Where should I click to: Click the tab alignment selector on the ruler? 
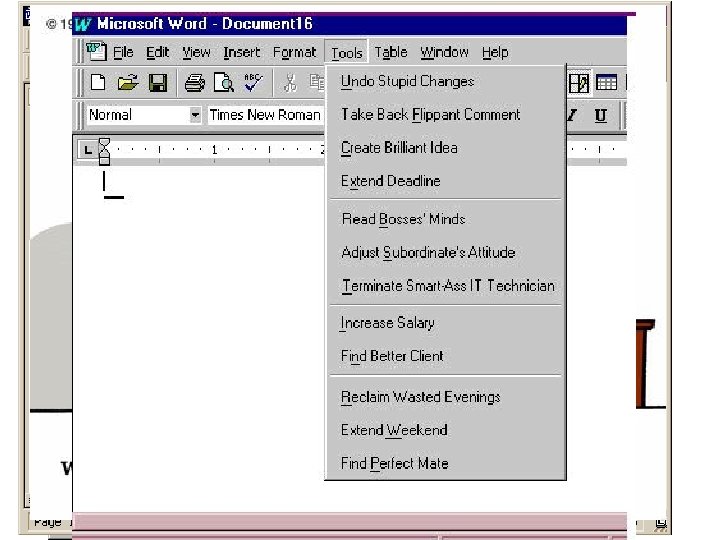coord(87,150)
